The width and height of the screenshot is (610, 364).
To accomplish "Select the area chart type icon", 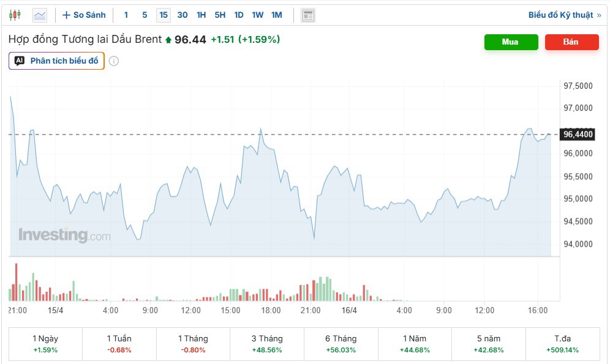I will point(39,15).
